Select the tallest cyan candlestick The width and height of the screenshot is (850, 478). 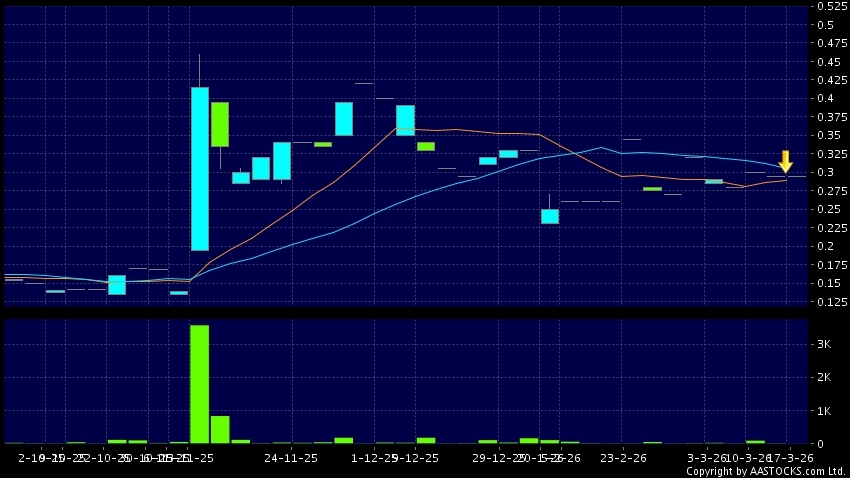pyautogui.click(x=200, y=168)
